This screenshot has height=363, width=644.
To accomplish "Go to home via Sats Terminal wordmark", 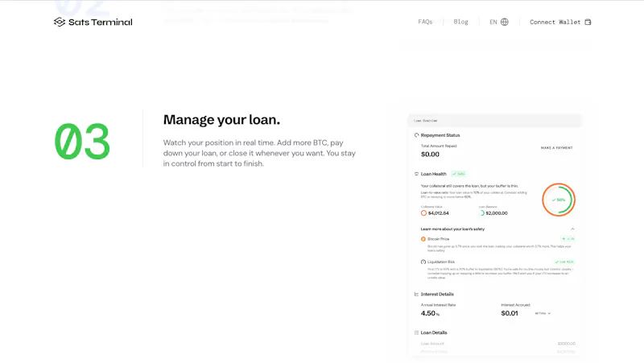I will coord(100,23).
